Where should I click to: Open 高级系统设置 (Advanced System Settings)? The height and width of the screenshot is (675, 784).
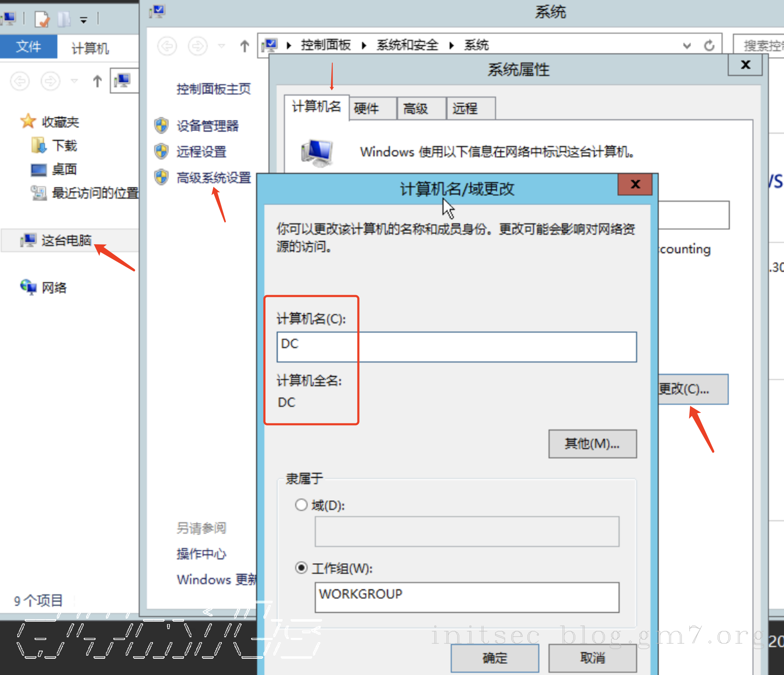214,177
